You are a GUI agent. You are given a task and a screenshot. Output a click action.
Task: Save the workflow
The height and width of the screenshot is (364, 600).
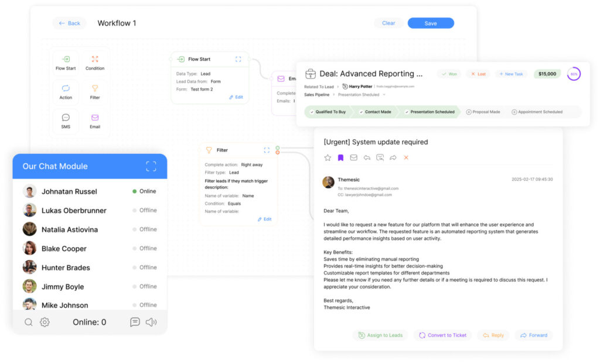point(431,23)
